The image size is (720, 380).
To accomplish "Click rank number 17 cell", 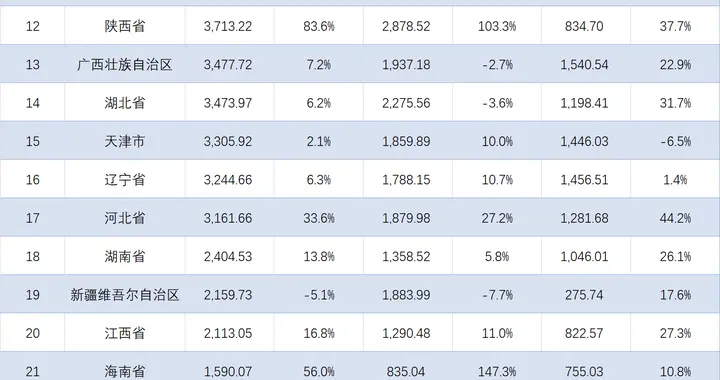I will pos(32,218).
